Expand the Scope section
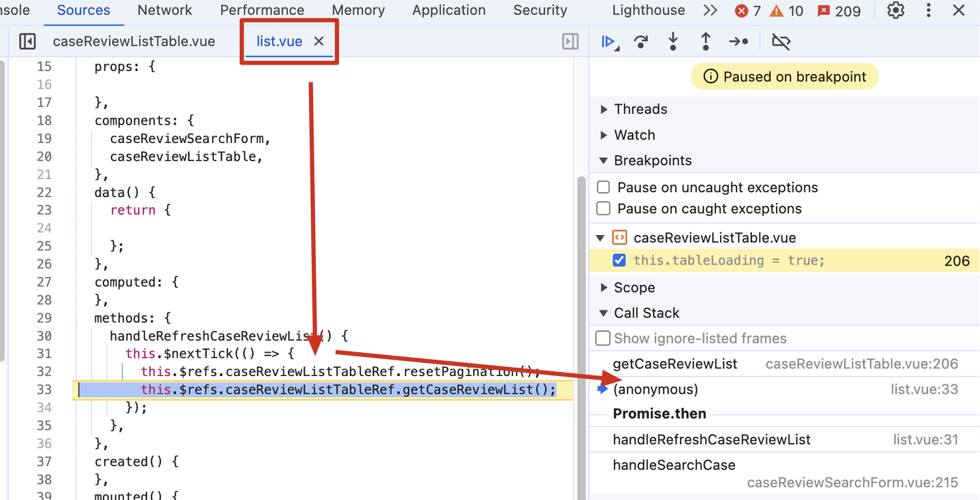Viewport: 980px width, 500px height. point(627,287)
